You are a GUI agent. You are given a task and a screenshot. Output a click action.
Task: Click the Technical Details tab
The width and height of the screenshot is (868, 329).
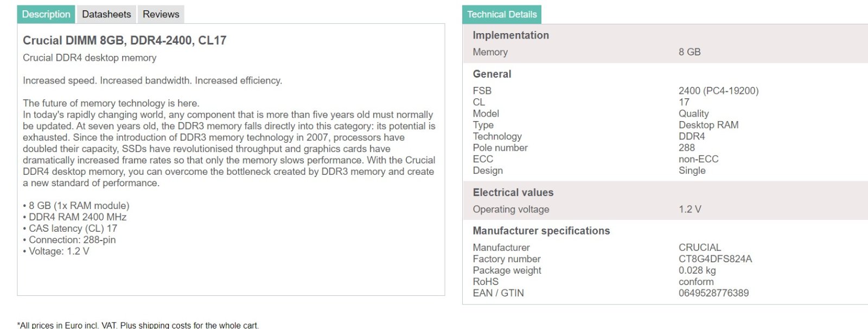[x=502, y=15]
